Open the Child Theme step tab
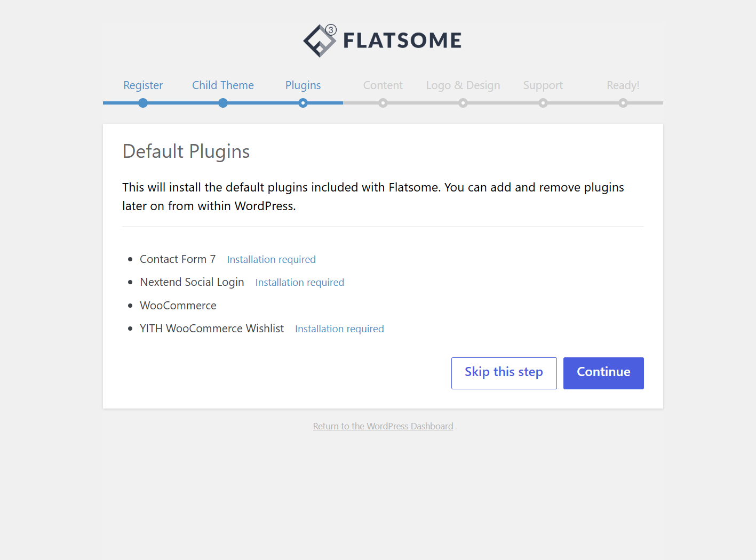 [223, 85]
